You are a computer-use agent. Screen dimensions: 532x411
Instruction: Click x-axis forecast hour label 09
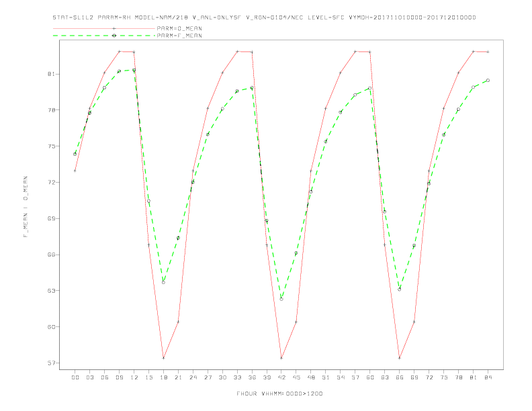pyautogui.click(x=119, y=377)
